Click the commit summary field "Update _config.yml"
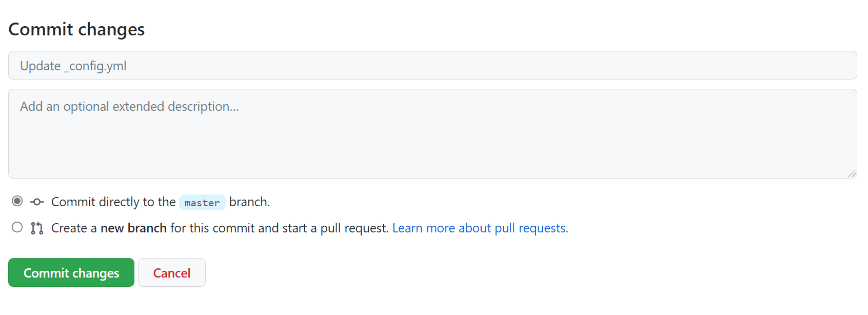The width and height of the screenshot is (868, 315). point(432,66)
